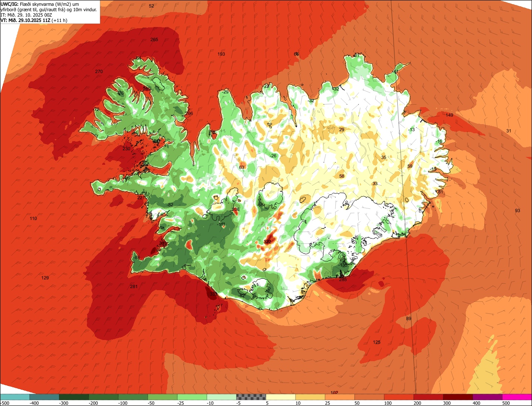Select the yellow-orange 10 to 25 swatch

click(x=310, y=397)
